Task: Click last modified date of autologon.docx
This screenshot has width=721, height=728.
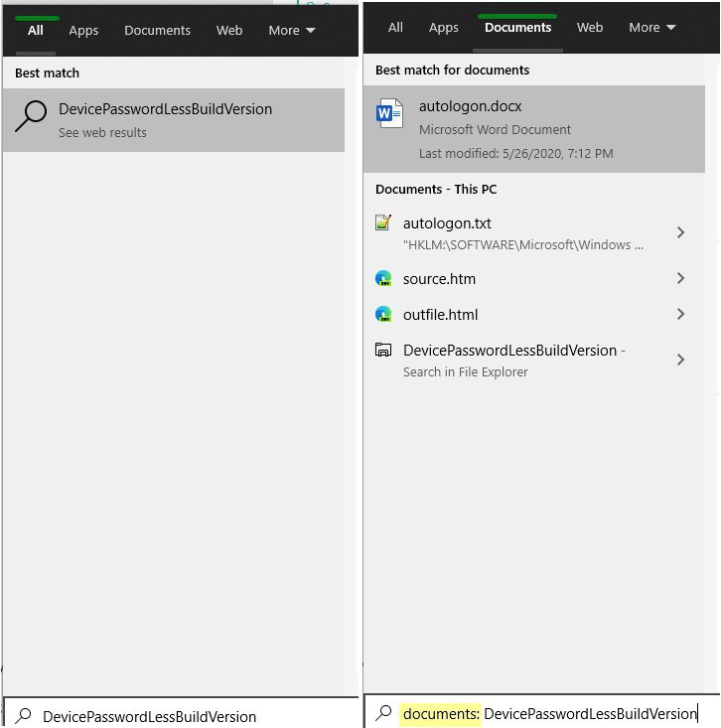Action: tap(515, 154)
